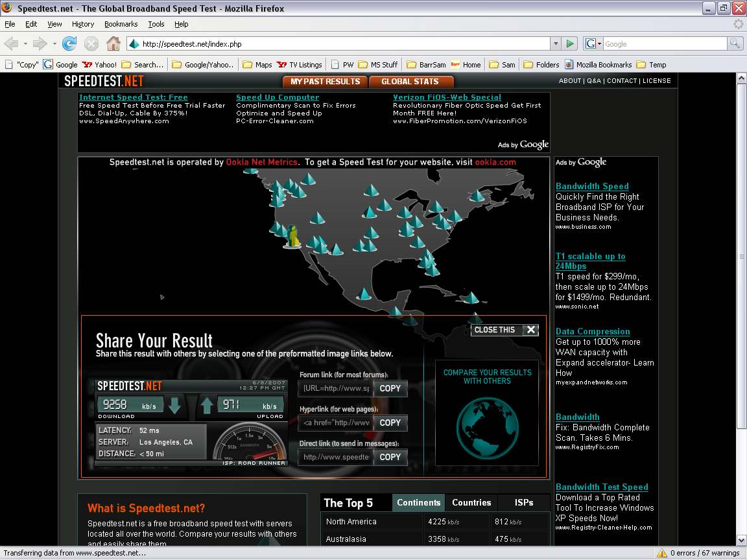Close the Share Your Result panel
Viewport: 747px width, 560px height.
(x=504, y=330)
